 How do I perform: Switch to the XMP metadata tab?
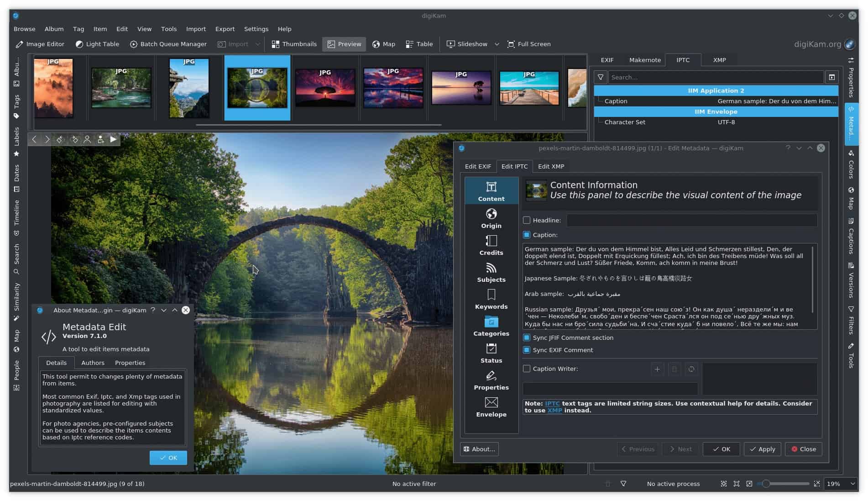coord(719,60)
